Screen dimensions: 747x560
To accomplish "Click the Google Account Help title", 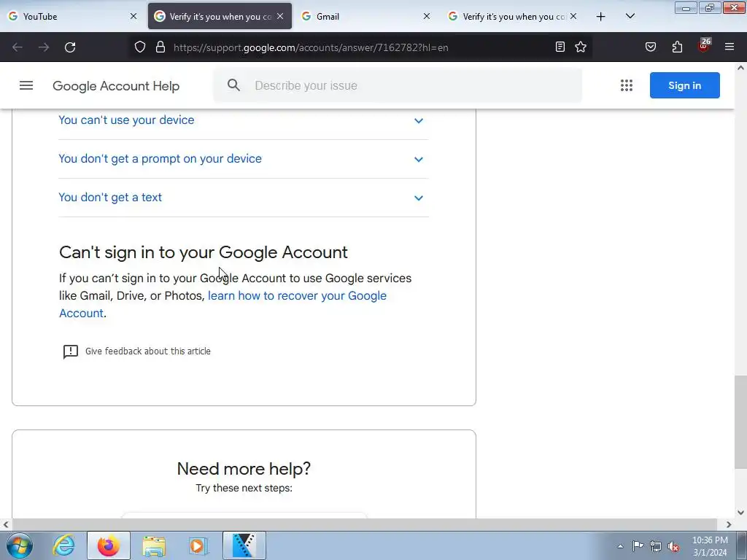I will (116, 86).
